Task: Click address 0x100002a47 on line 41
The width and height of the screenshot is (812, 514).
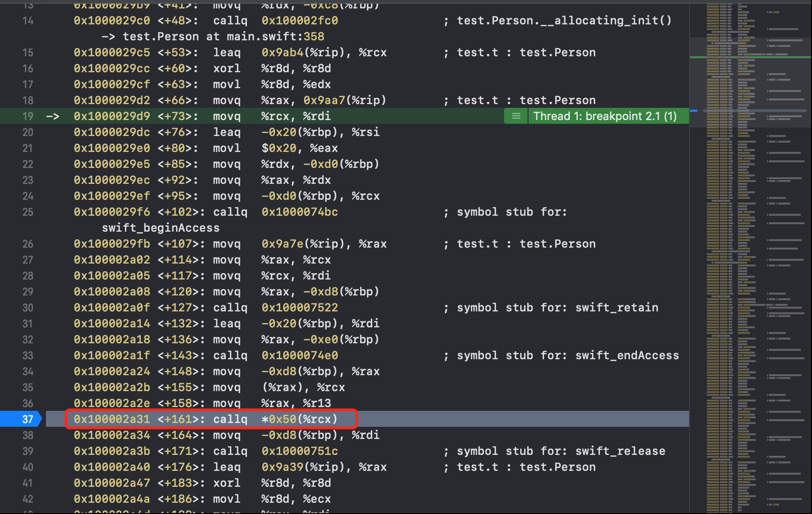Action: 112,483
